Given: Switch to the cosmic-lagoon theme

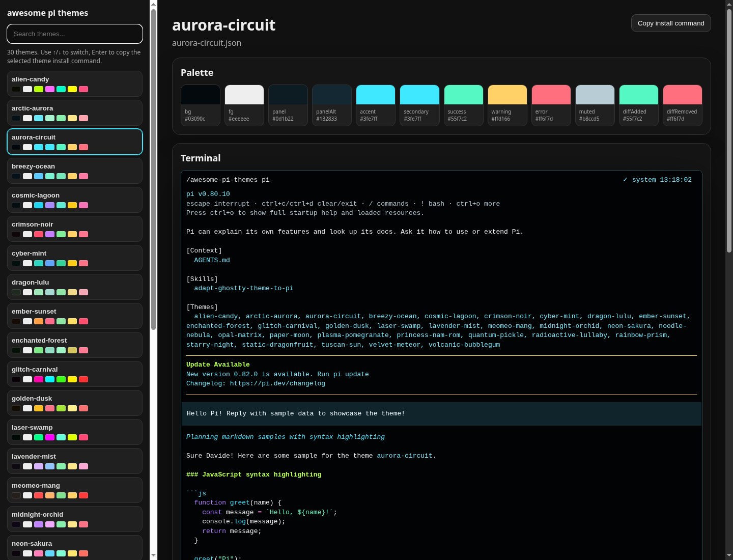Looking at the screenshot, I should 75,200.
